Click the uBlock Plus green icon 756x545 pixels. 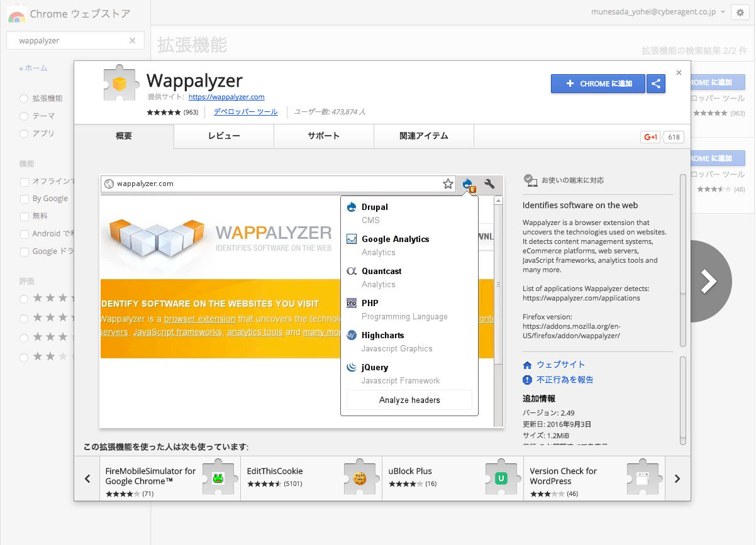501,478
